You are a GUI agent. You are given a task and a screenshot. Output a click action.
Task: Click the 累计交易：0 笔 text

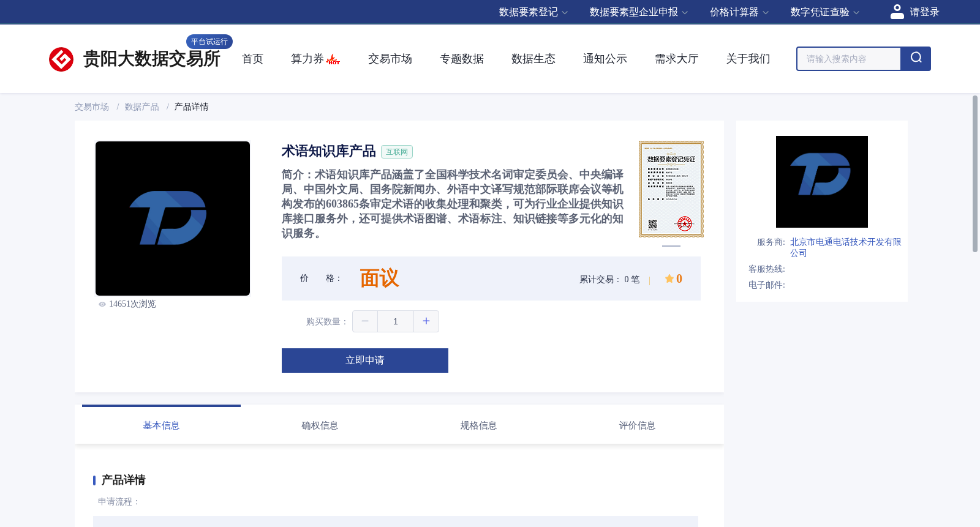click(x=609, y=279)
